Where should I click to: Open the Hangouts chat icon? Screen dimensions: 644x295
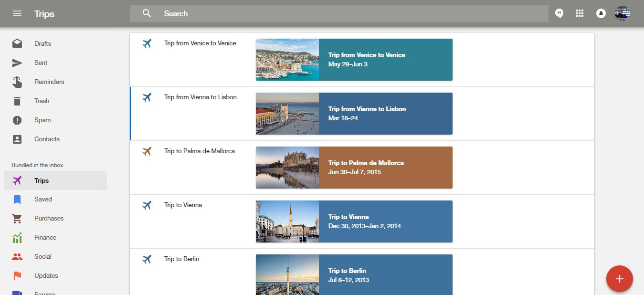pos(559,13)
